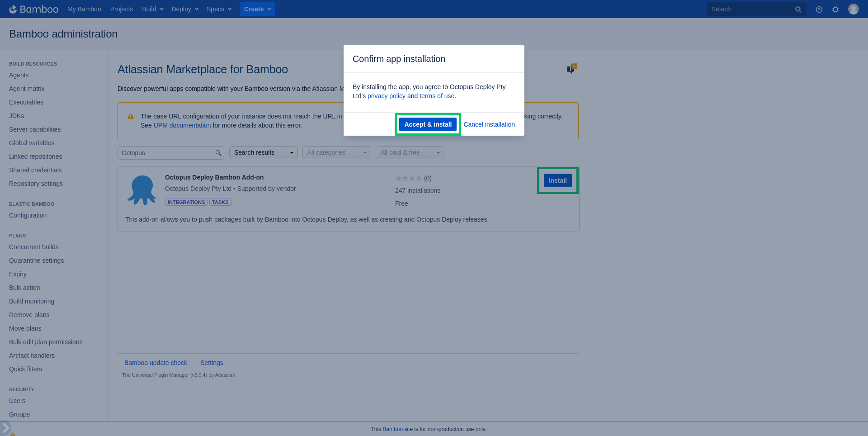Expand the sidebar chevron at bottom left
The height and width of the screenshot is (436, 868).
click(x=5, y=427)
